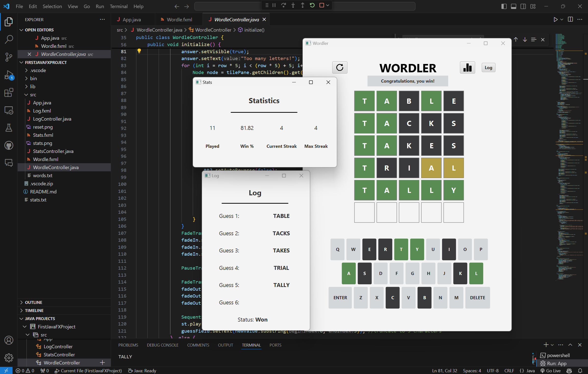This screenshot has width=588, height=374.
Task: Open the Source Control view
Action: point(9,57)
